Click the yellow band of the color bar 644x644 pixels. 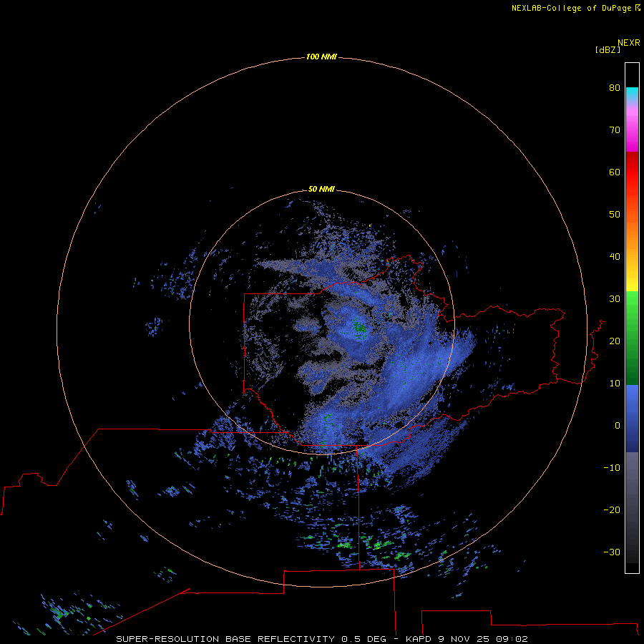(632, 283)
